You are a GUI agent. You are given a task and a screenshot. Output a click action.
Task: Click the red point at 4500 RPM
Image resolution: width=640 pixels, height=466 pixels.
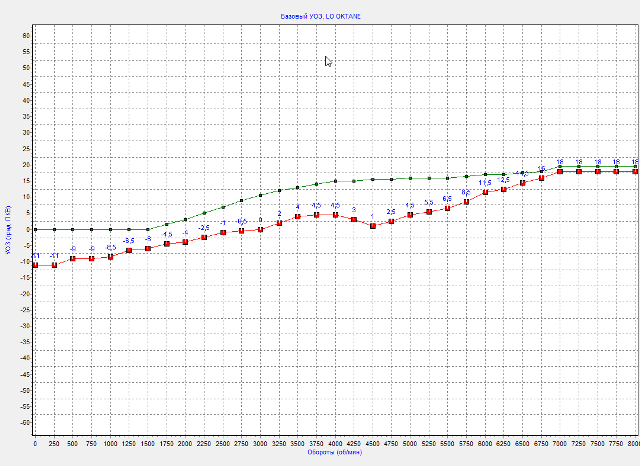pyautogui.click(x=373, y=226)
